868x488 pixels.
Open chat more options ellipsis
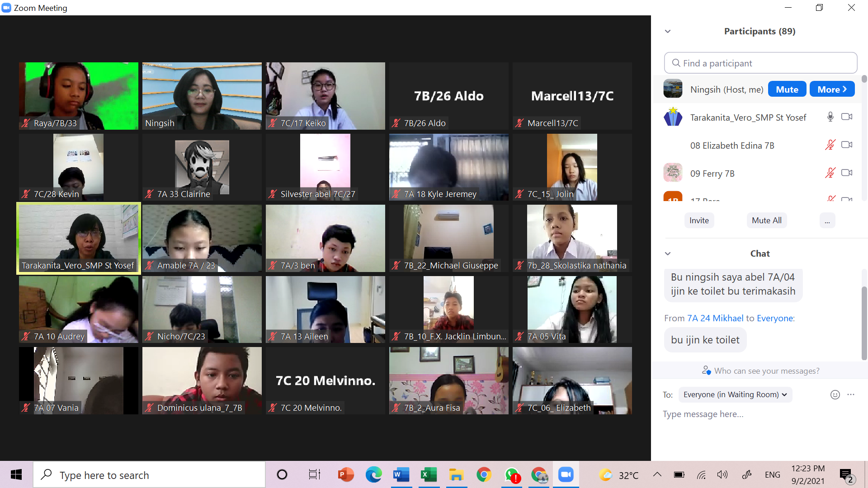(851, 394)
